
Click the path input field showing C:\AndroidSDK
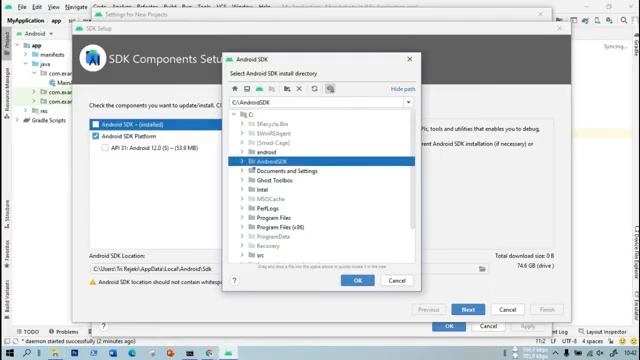[317, 102]
